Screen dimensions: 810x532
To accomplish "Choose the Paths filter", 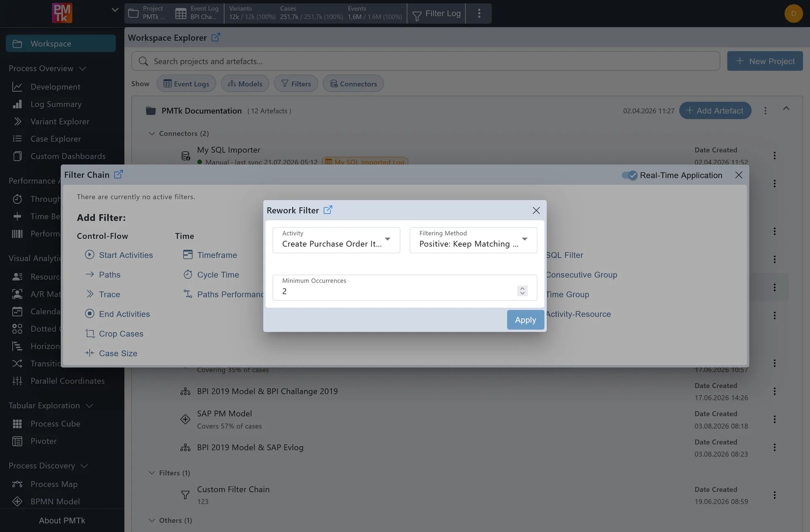I will (x=102, y=275).
